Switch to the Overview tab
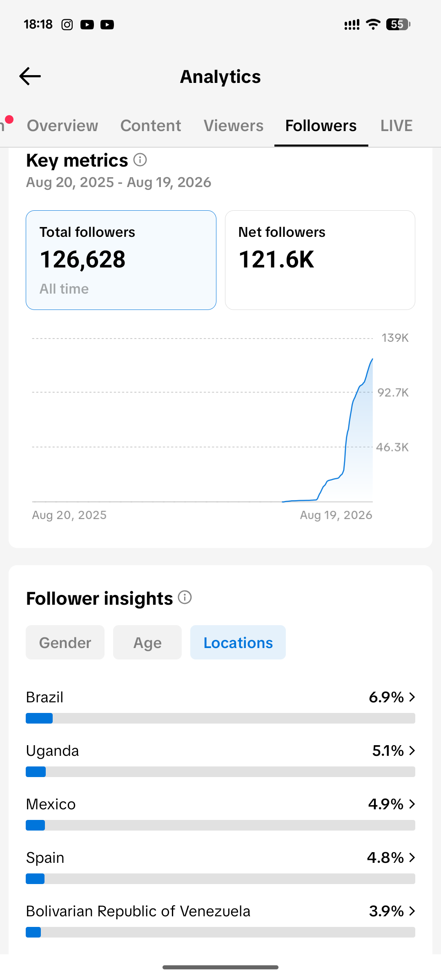Viewport: 441px width, 980px height. click(x=62, y=125)
